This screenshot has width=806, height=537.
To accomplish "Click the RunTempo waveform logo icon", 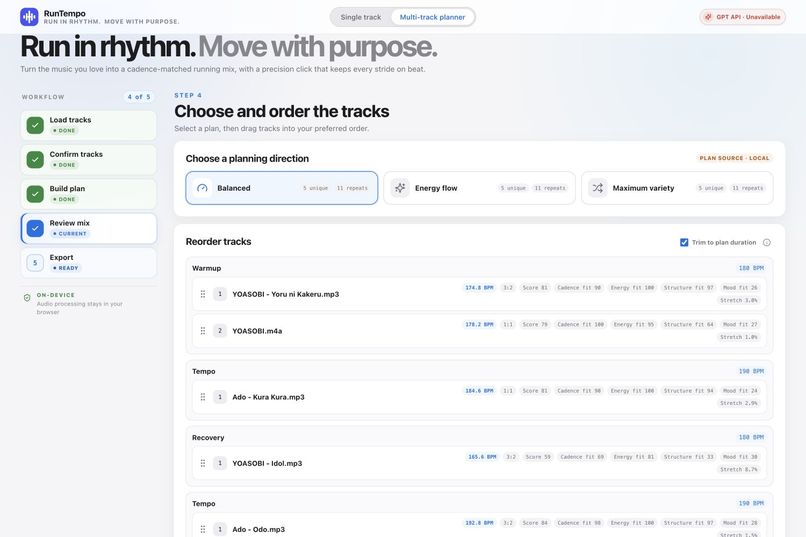I will [29, 17].
